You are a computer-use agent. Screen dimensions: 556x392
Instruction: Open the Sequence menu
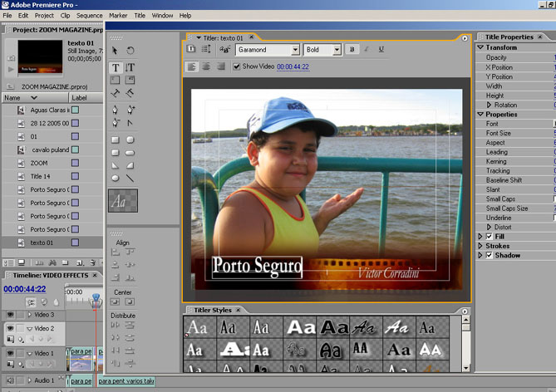[x=89, y=15]
